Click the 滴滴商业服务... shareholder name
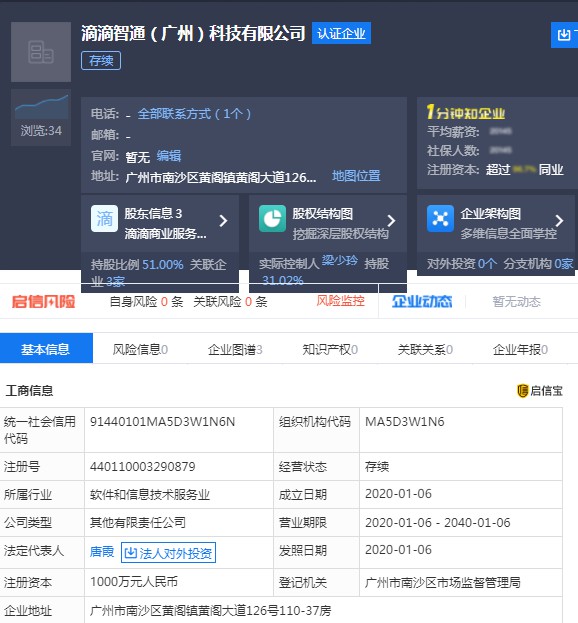The width and height of the screenshot is (578, 623). (x=166, y=234)
